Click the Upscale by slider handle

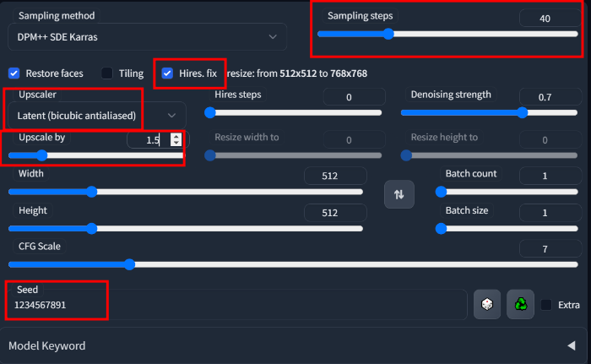click(x=42, y=155)
